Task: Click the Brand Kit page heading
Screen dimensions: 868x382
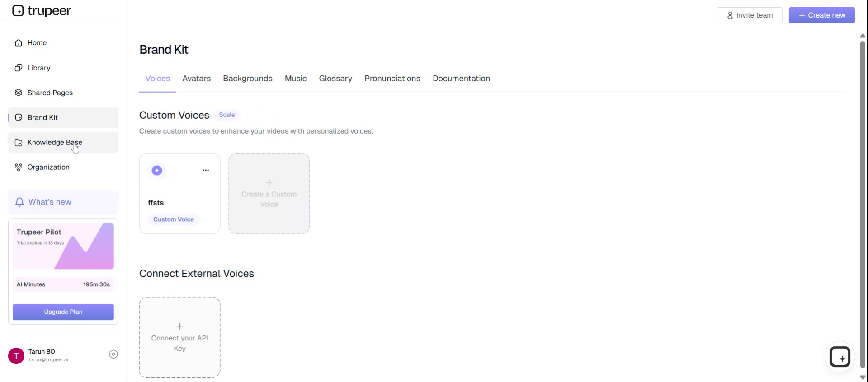Action: click(164, 50)
